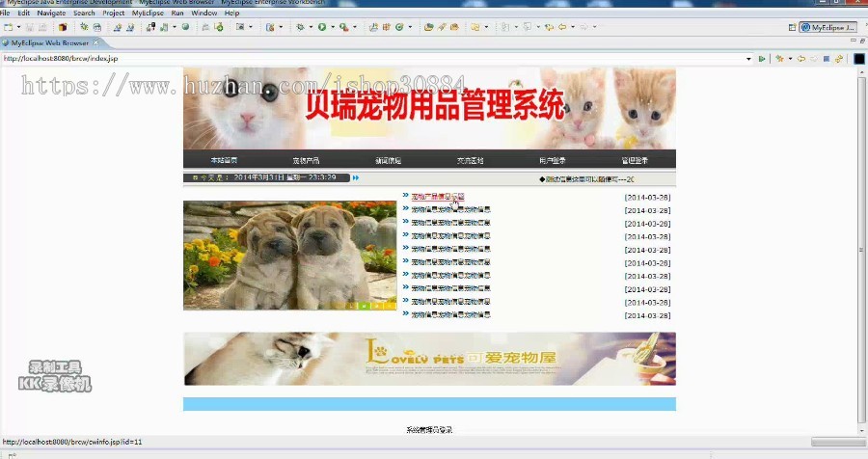The image size is (868, 459).
Task: Open the Window menu
Action: 204,13
